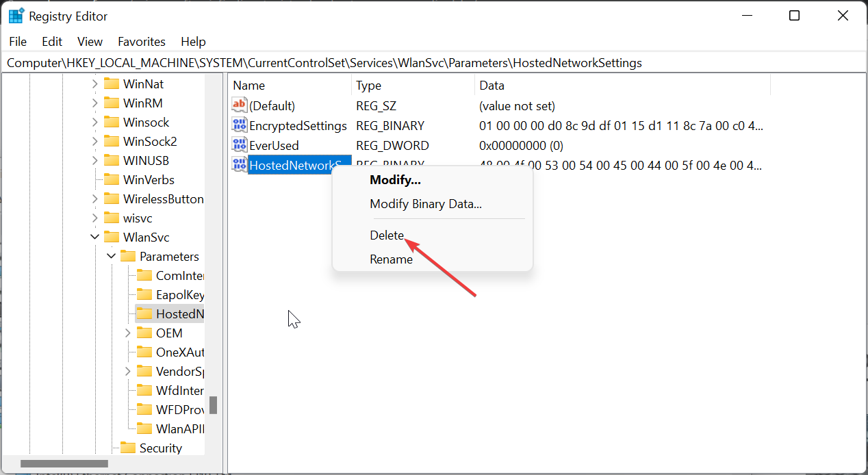Viewport: 868px width, 475px height.
Task: Select the WINUSB folder icon
Action: [112, 160]
